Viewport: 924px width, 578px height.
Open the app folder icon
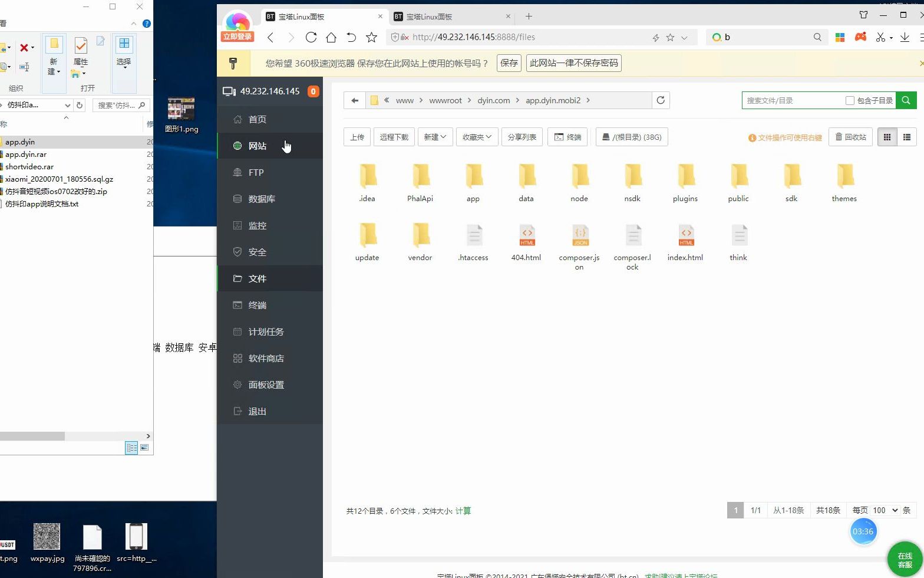473,176
